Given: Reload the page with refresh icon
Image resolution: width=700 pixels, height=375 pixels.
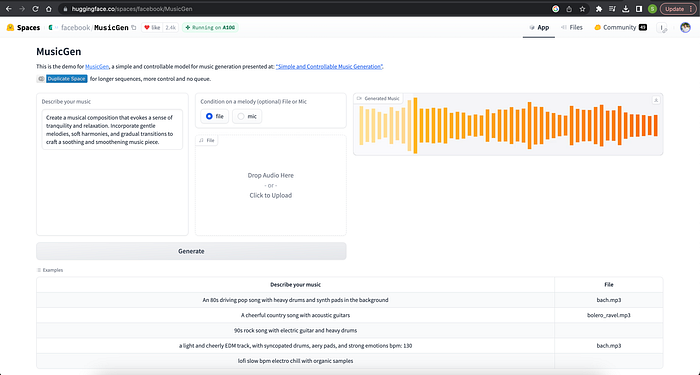Looking at the screenshot, I should click(x=35, y=9).
